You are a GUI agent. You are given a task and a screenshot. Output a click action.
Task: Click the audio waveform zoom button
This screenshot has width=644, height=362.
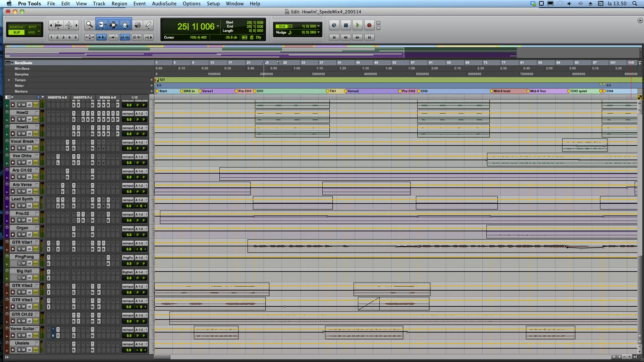coord(58,25)
